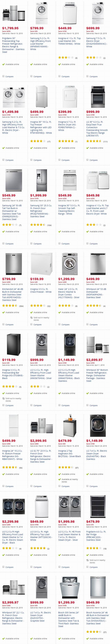
Task: Click the Samsung French Door refrigerator image
Action: coord(42,180)
